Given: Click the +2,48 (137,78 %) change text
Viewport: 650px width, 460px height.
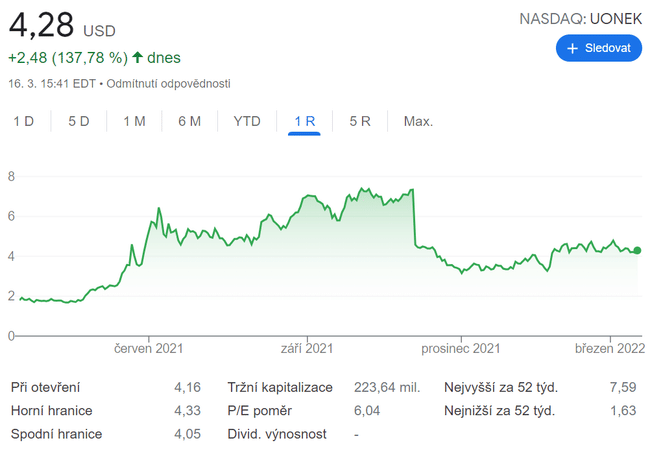Looking at the screenshot, I should [x=67, y=58].
